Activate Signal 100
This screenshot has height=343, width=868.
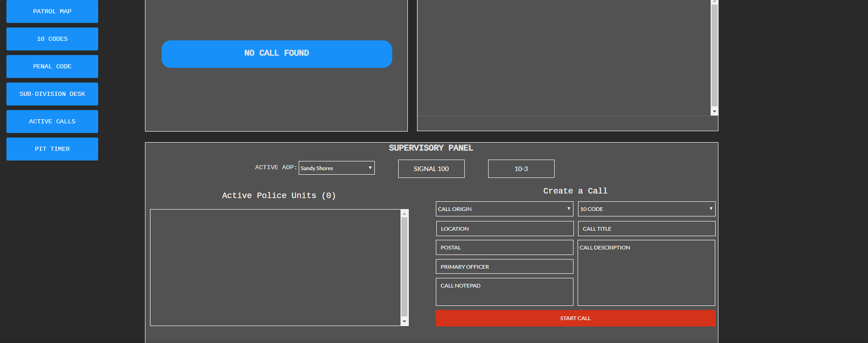[x=431, y=169]
